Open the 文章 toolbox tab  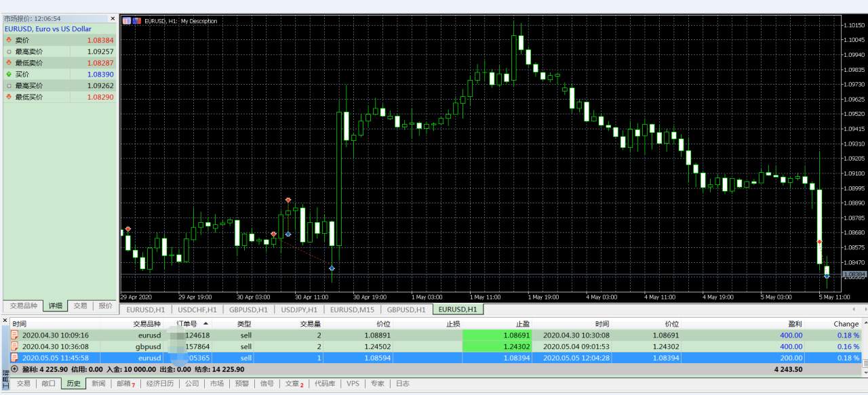[294, 383]
